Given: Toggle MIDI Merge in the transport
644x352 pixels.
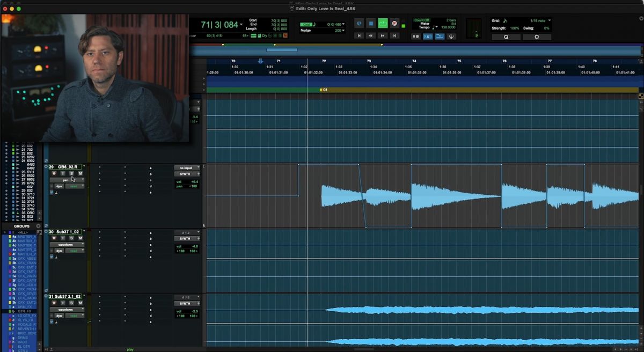Looking at the screenshot, I should (x=439, y=36).
